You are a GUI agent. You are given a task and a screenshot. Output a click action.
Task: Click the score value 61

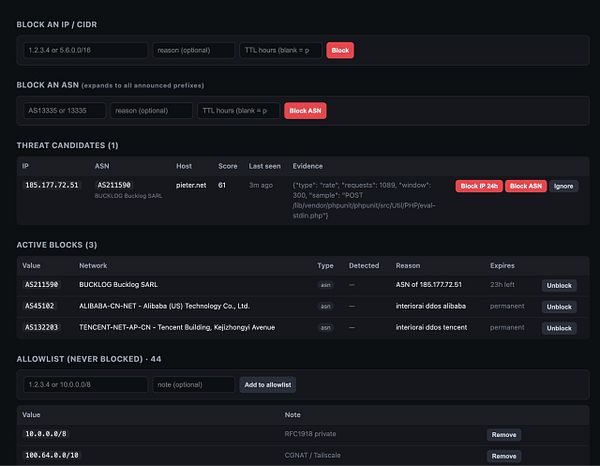tap(222, 185)
